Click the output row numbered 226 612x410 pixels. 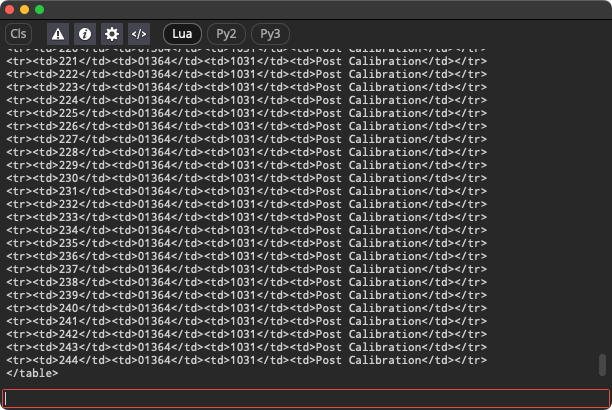click(x=247, y=127)
